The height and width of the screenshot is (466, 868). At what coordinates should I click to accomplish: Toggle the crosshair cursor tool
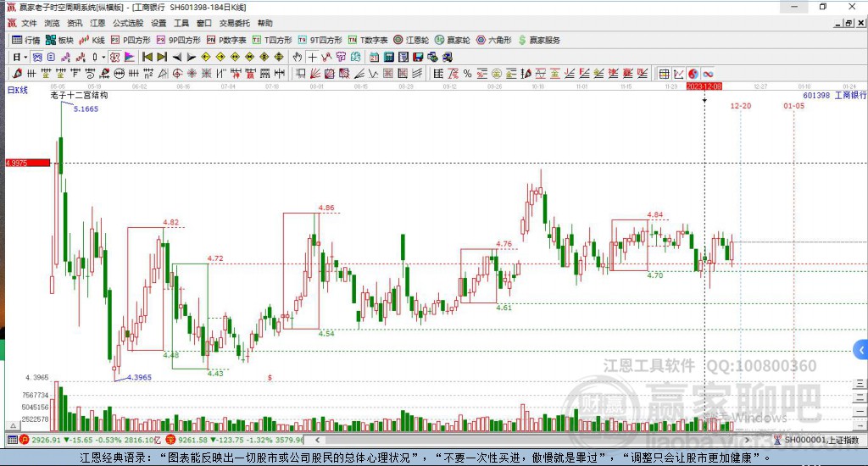tap(312, 57)
